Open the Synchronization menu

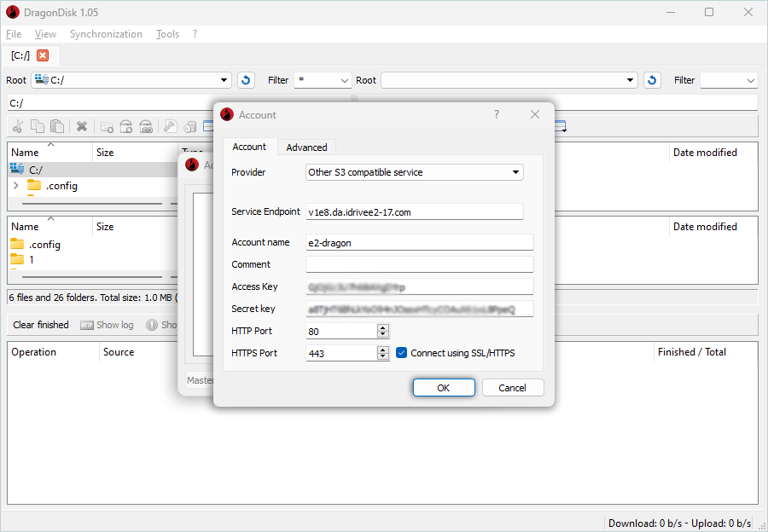coord(106,34)
